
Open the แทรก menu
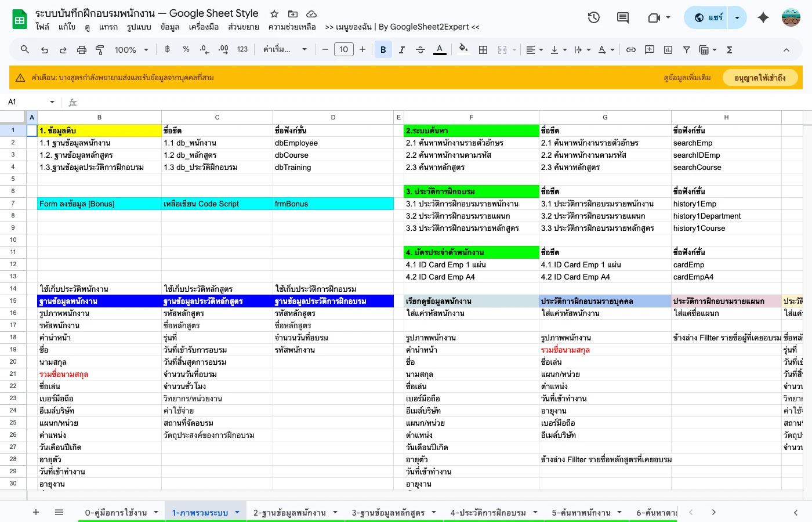click(108, 27)
